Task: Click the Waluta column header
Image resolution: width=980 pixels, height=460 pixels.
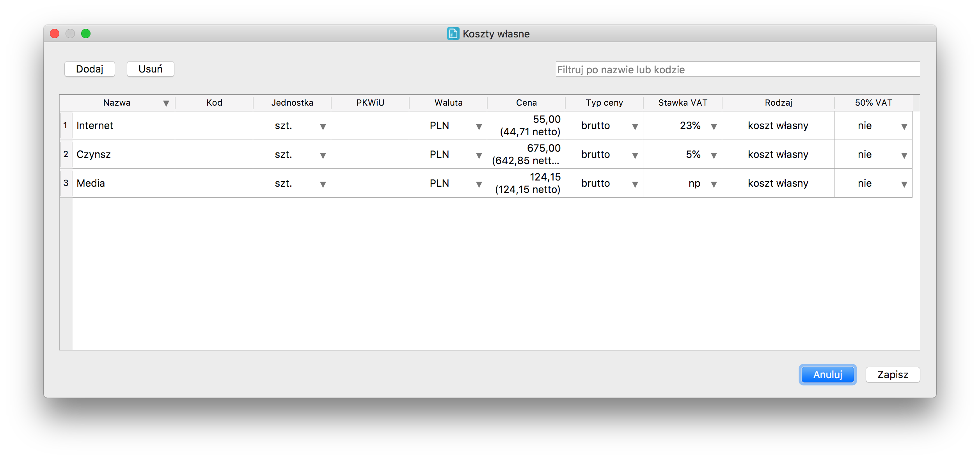Action: pos(448,103)
